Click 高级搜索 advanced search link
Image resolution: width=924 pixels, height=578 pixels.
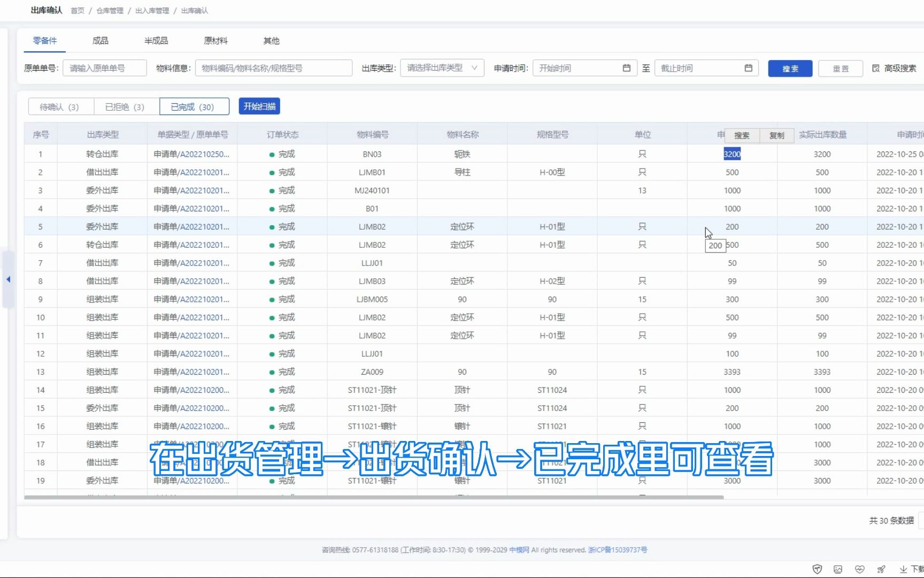tap(900, 68)
